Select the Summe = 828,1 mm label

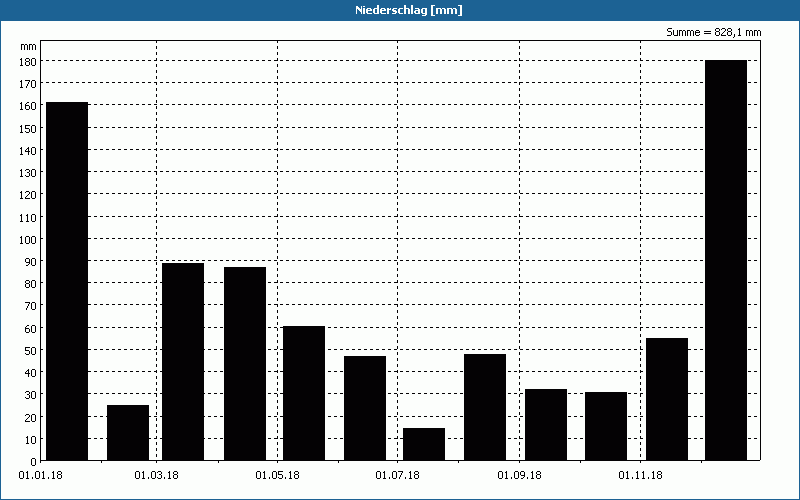click(714, 32)
